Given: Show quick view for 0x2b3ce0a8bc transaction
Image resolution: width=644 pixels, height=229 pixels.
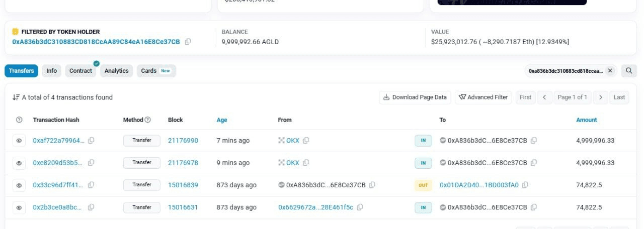Looking at the screenshot, I should (19, 207).
